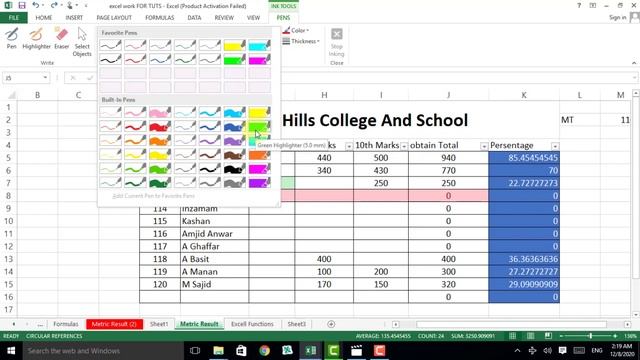Choose thick red built-in pen
This screenshot has height=360, width=640.
[160, 127]
